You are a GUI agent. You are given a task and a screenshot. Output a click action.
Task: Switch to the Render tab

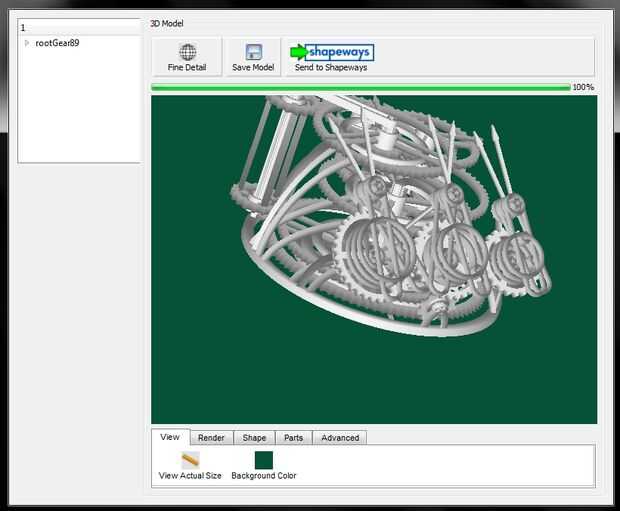click(211, 438)
